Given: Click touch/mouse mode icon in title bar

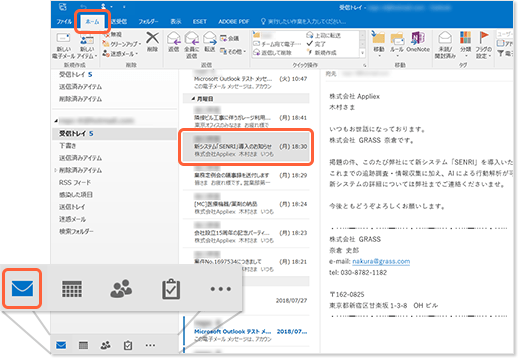Looking at the screenshot, I should point(103,6).
